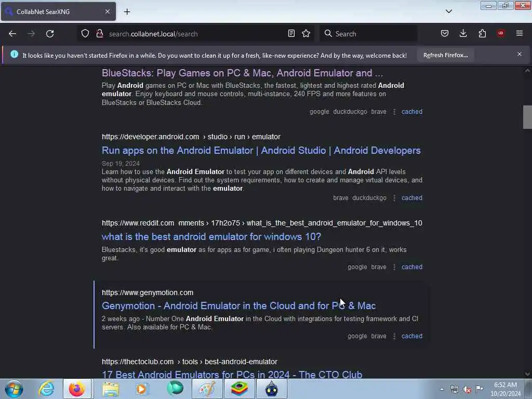View site security lock info
Image resolution: width=532 pixels, height=399 pixels.
(x=100, y=34)
